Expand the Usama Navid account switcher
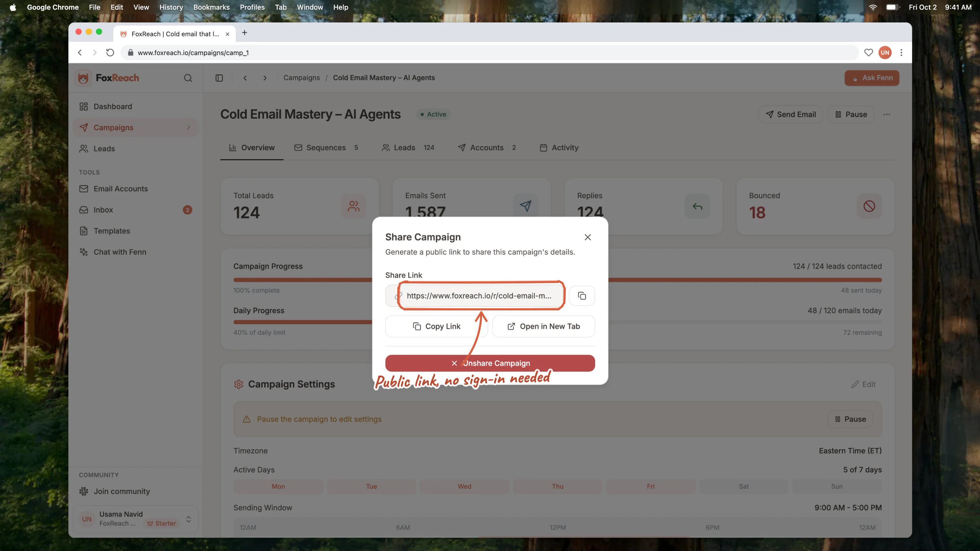The height and width of the screenshot is (551, 980). tap(135, 519)
